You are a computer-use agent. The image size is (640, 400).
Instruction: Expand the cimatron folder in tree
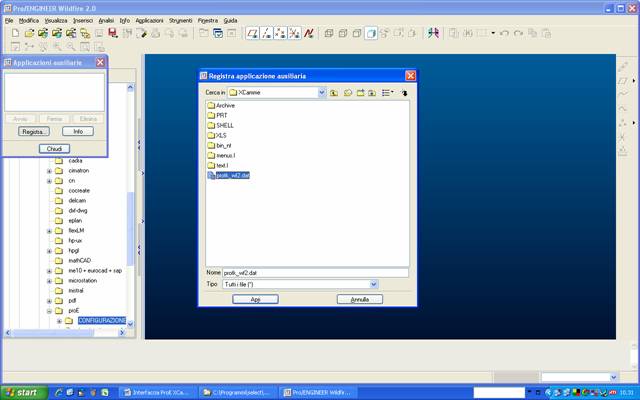(x=49, y=171)
